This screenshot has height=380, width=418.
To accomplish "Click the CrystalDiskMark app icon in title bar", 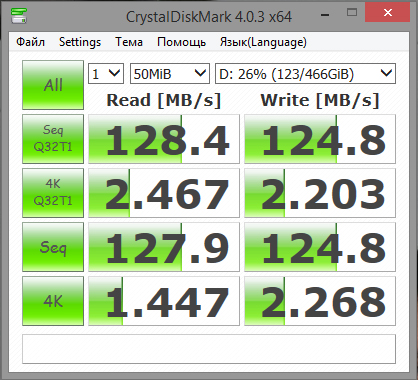I will pos(19,15).
